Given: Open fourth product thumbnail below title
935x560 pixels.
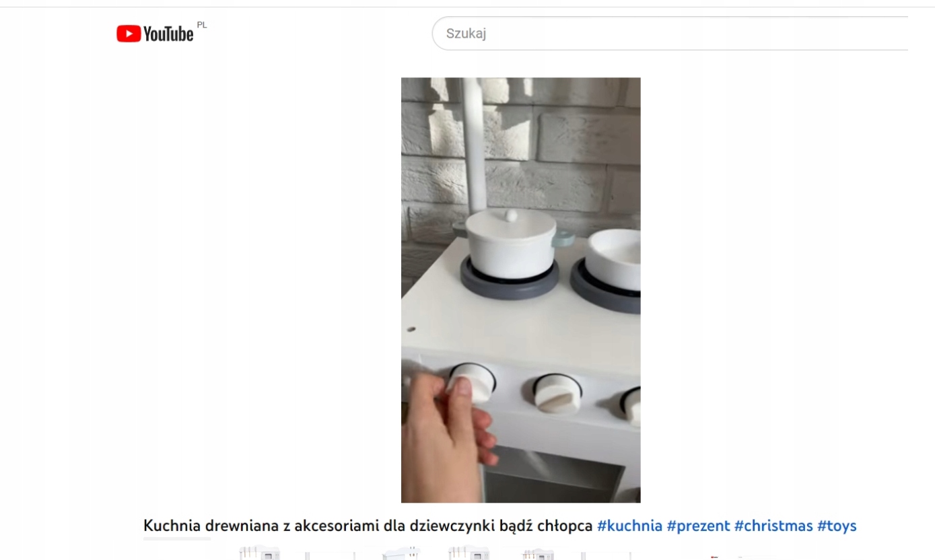Looking at the screenshot, I should pos(471,553).
